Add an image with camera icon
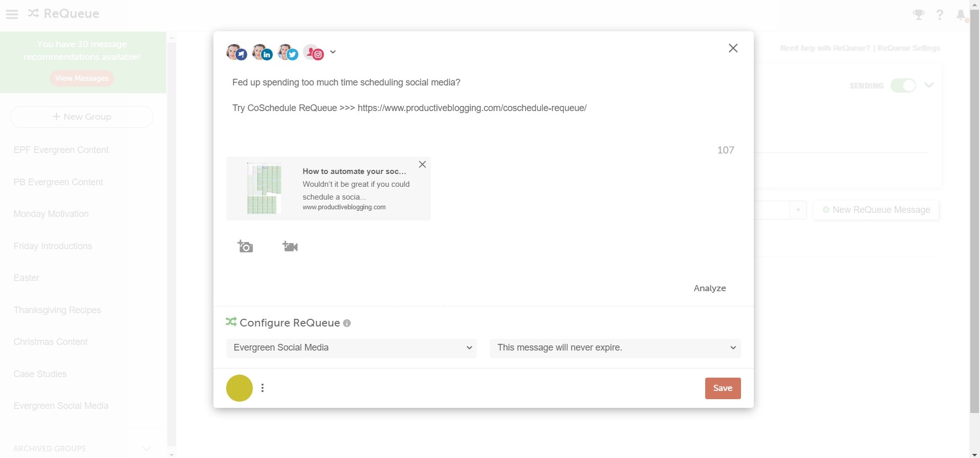980x458 pixels. (x=245, y=246)
